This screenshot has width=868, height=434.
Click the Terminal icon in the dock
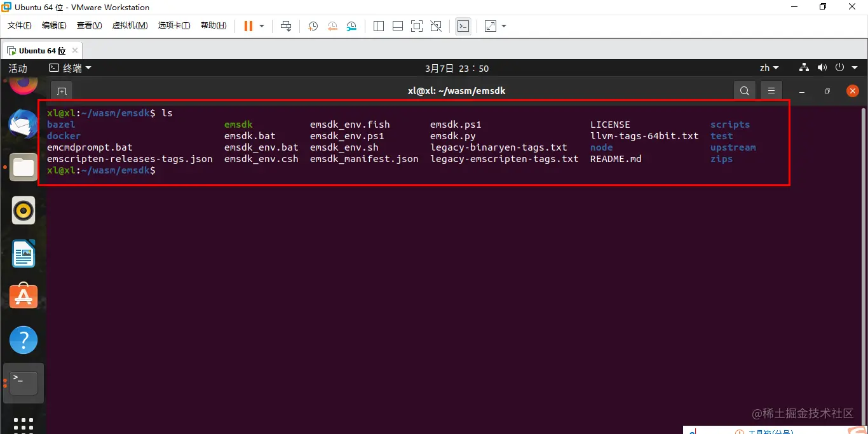[x=24, y=383]
